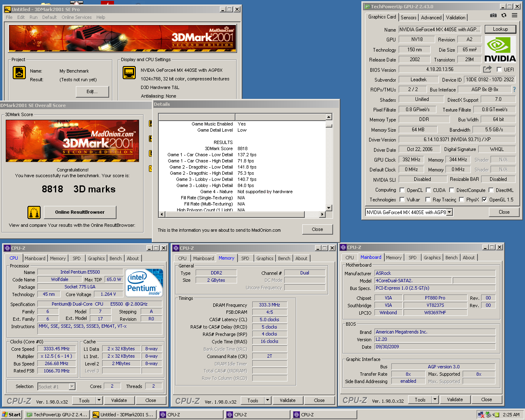Close the Details dialog with Close button
This screenshot has width=525, height=420.
317,229
